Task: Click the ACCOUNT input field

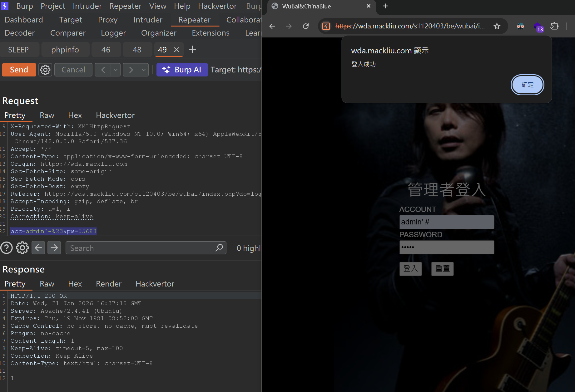Action: click(447, 222)
